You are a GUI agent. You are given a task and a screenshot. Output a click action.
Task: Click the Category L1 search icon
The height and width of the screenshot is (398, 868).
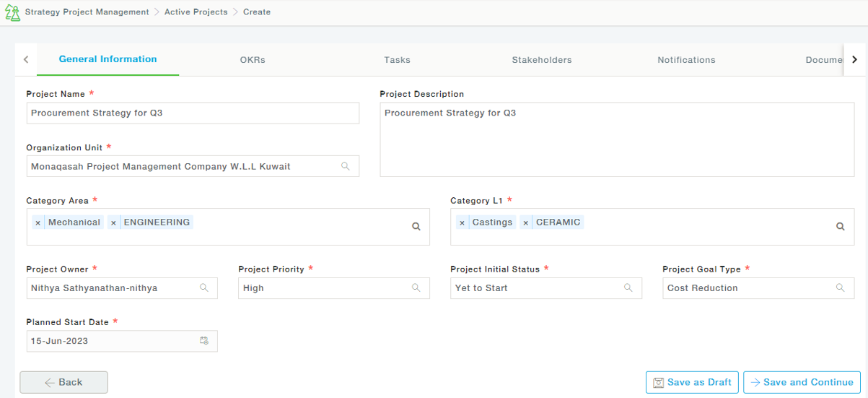tap(841, 227)
